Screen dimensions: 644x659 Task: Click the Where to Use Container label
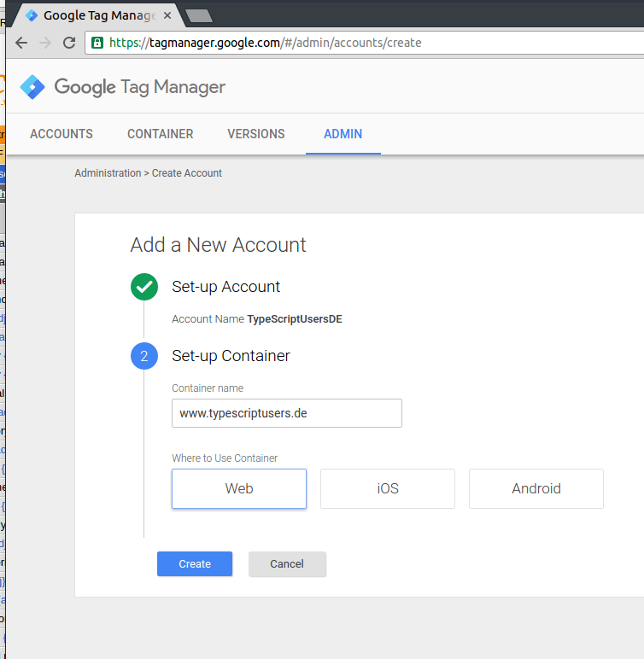tap(225, 458)
